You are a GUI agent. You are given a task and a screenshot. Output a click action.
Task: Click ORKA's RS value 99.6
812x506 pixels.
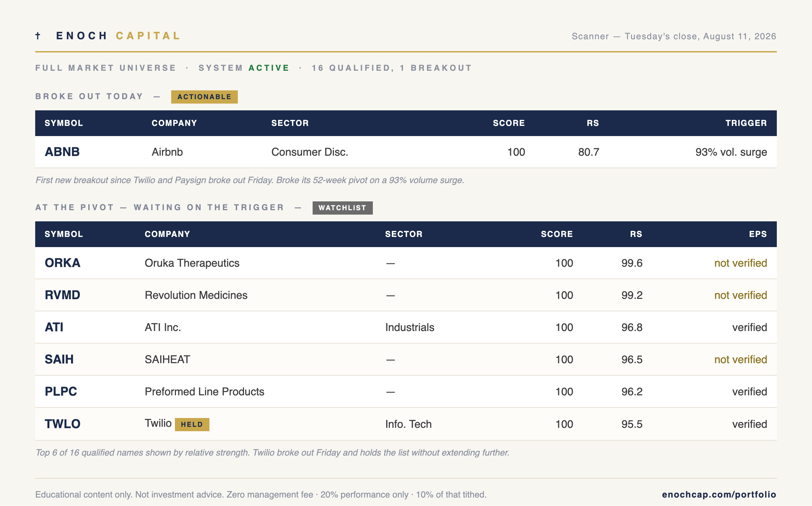pyautogui.click(x=632, y=263)
